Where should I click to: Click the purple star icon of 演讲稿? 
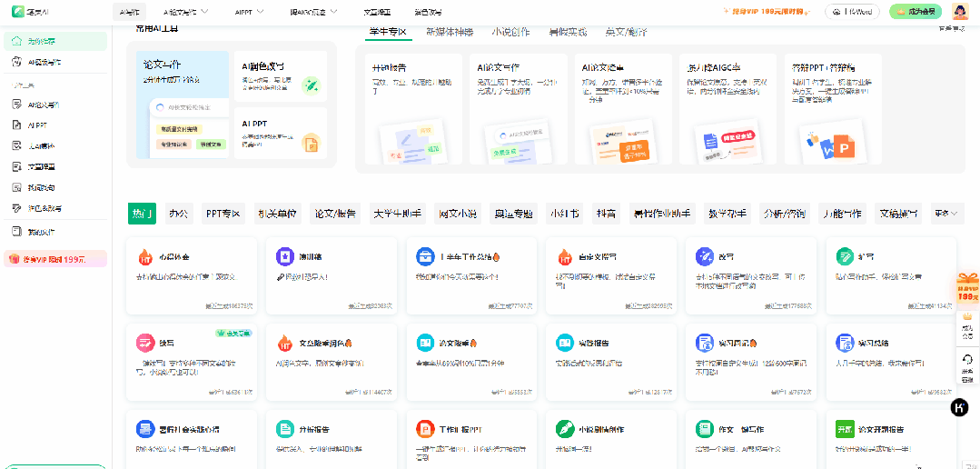(284, 256)
